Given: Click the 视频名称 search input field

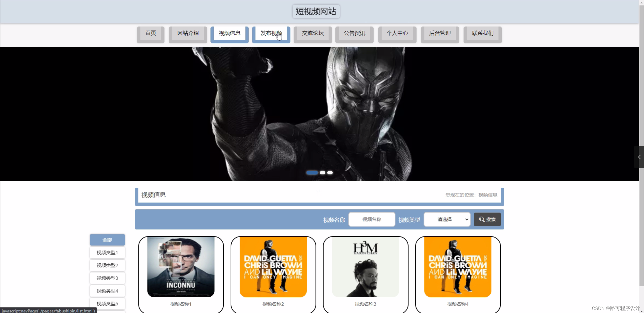Looking at the screenshot, I should point(372,219).
